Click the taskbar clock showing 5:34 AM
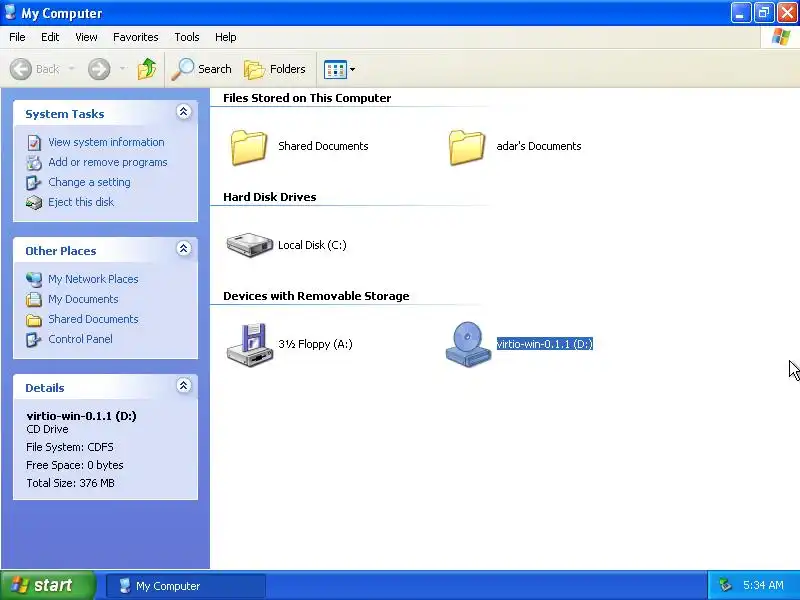This screenshot has width=800, height=600. click(763, 585)
